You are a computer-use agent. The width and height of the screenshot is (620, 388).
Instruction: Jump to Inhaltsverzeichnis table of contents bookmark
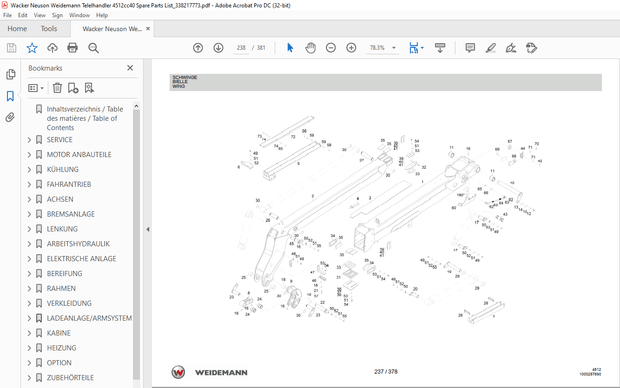(x=85, y=118)
